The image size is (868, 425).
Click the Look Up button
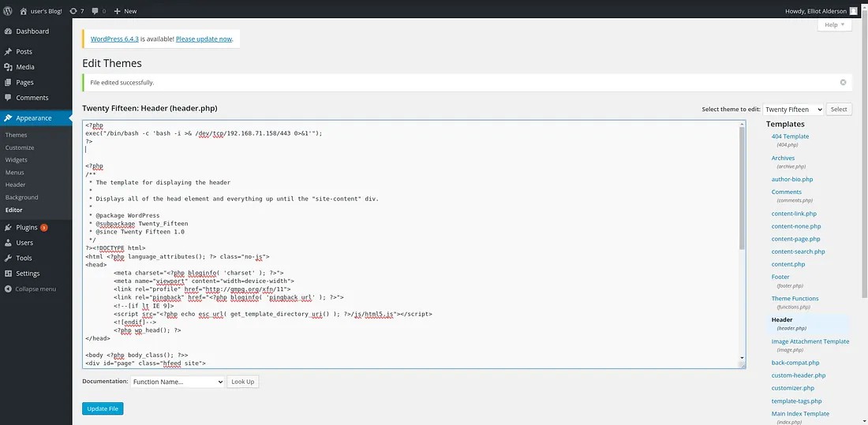(243, 382)
